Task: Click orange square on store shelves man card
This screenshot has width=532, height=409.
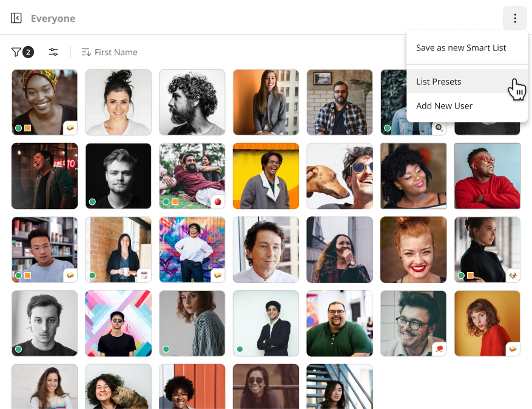Action: pyautogui.click(x=28, y=276)
